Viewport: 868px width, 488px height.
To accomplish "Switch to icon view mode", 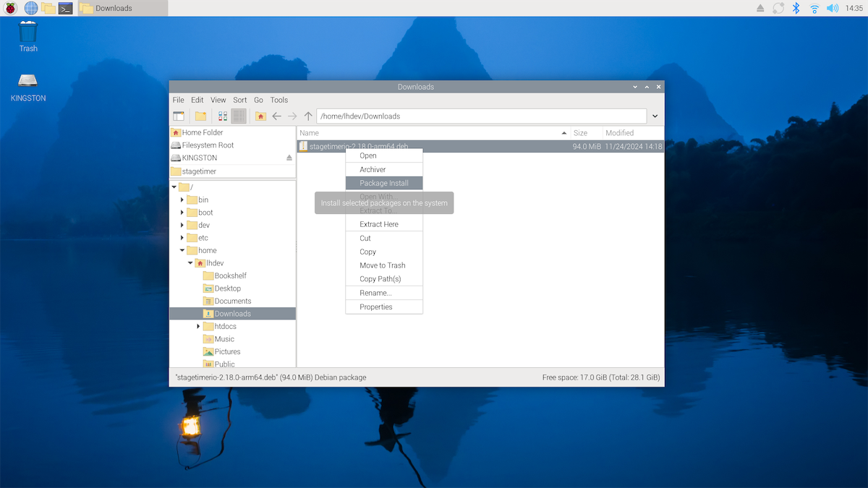I will tap(223, 116).
